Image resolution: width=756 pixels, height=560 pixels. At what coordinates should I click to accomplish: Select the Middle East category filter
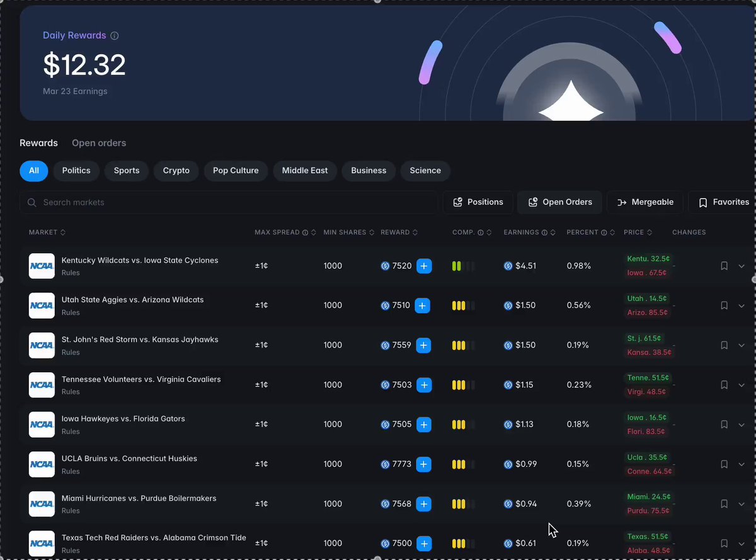305,171
